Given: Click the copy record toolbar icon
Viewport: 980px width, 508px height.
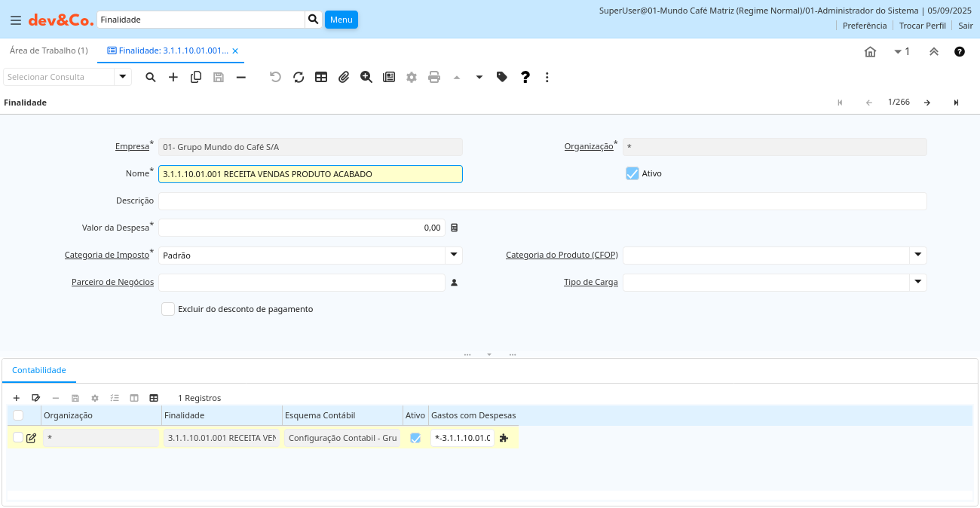Looking at the screenshot, I should click(x=196, y=77).
